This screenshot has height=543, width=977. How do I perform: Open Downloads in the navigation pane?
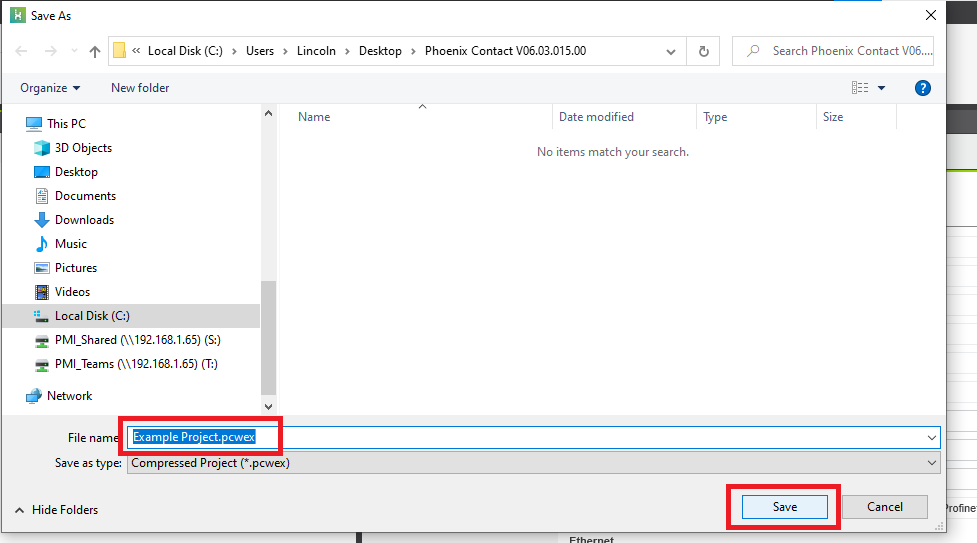(x=84, y=220)
